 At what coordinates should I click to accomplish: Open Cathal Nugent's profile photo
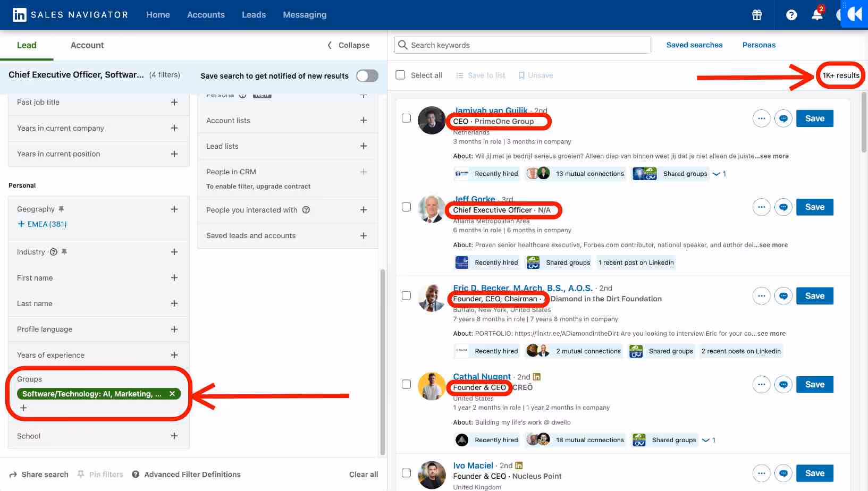pos(432,386)
